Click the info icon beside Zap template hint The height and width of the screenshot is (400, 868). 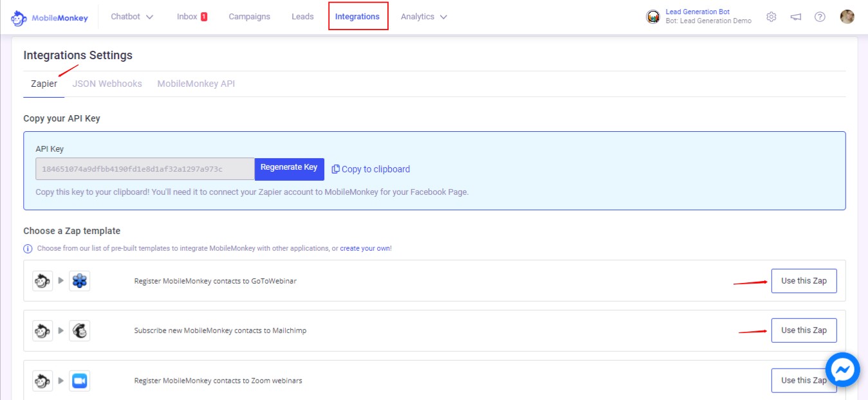[28, 248]
